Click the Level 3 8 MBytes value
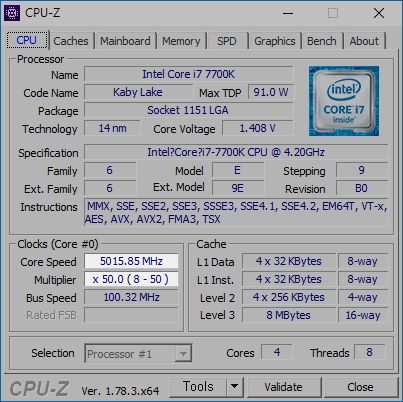This screenshot has height=402, width=403. point(289,315)
